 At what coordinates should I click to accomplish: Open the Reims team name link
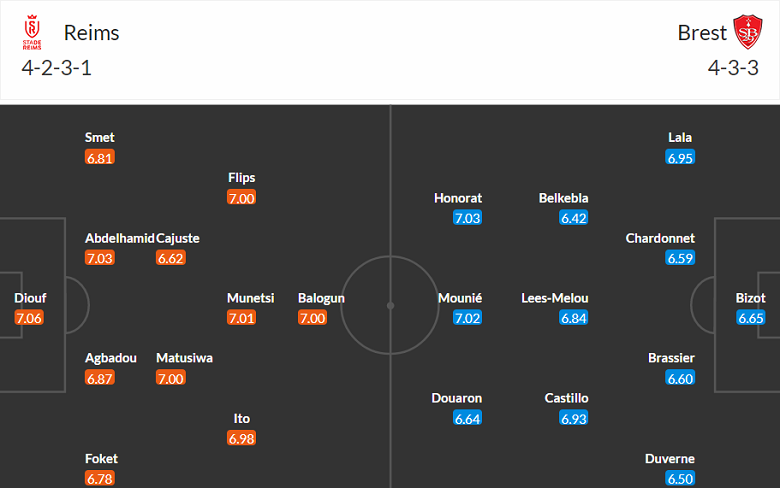click(x=91, y=33)
